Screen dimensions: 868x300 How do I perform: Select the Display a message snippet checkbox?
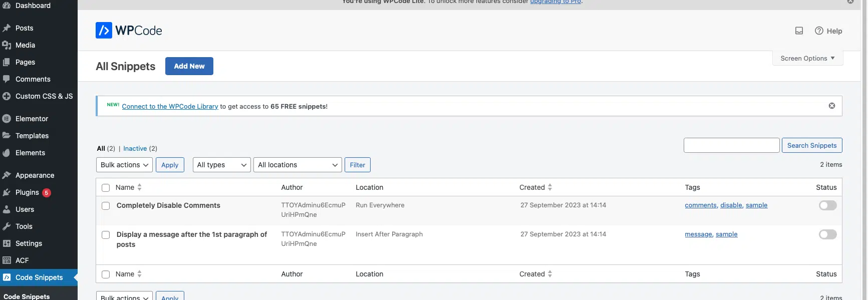106,235
